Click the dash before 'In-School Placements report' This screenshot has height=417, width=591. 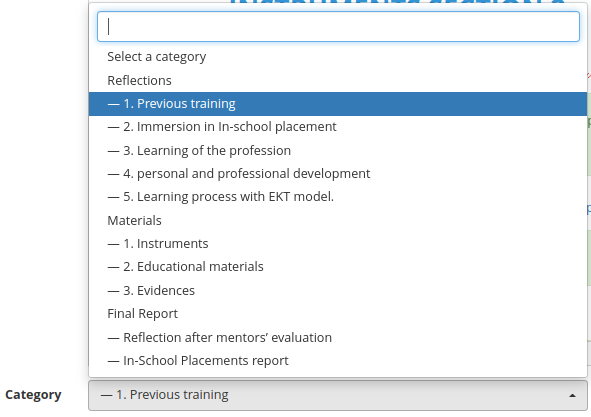(113, 361)
